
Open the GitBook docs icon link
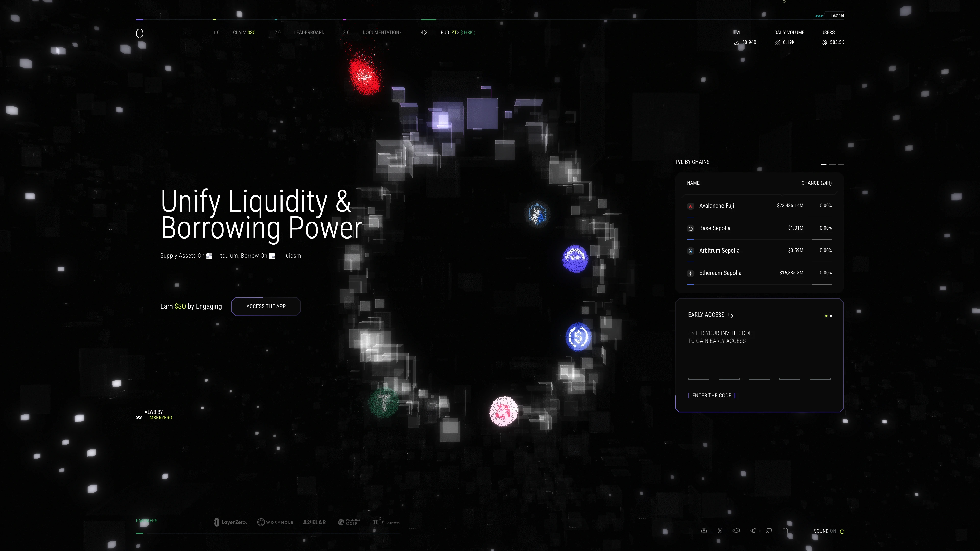736,531
